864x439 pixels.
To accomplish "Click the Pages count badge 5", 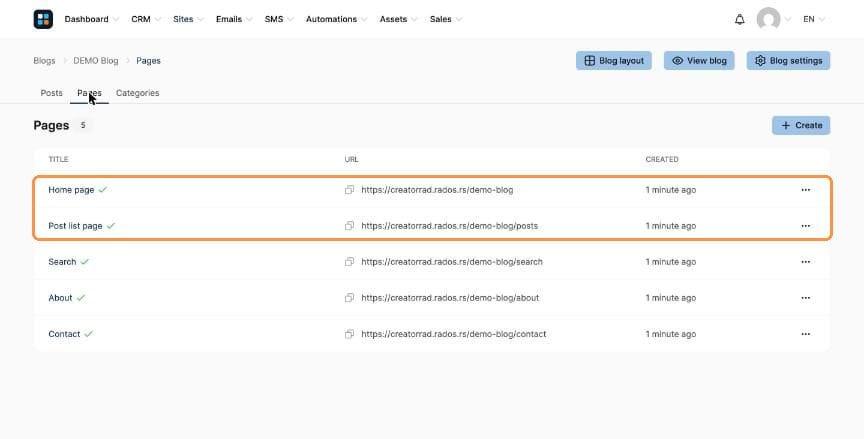I will (83, 126).
